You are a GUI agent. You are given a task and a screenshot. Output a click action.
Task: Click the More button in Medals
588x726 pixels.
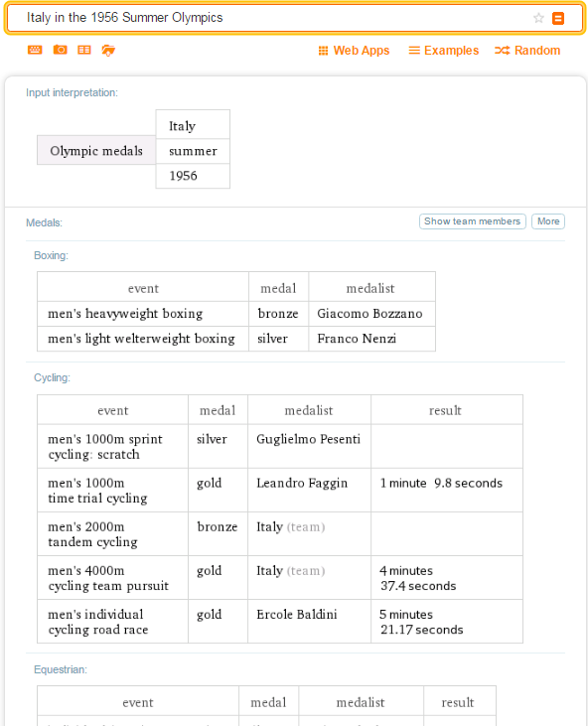[x=548, y=221]
